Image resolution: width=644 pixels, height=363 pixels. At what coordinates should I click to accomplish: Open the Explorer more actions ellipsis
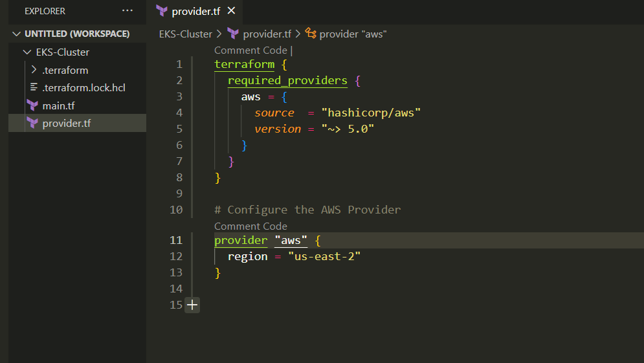(128, 10)
